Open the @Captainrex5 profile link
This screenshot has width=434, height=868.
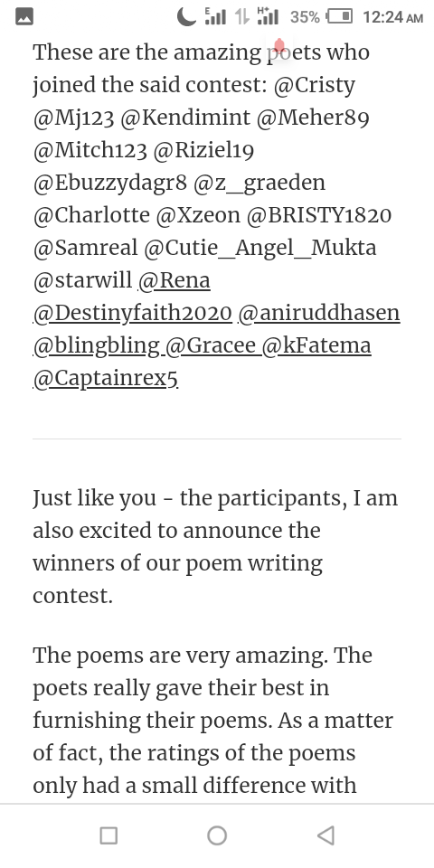click(106, 379)
